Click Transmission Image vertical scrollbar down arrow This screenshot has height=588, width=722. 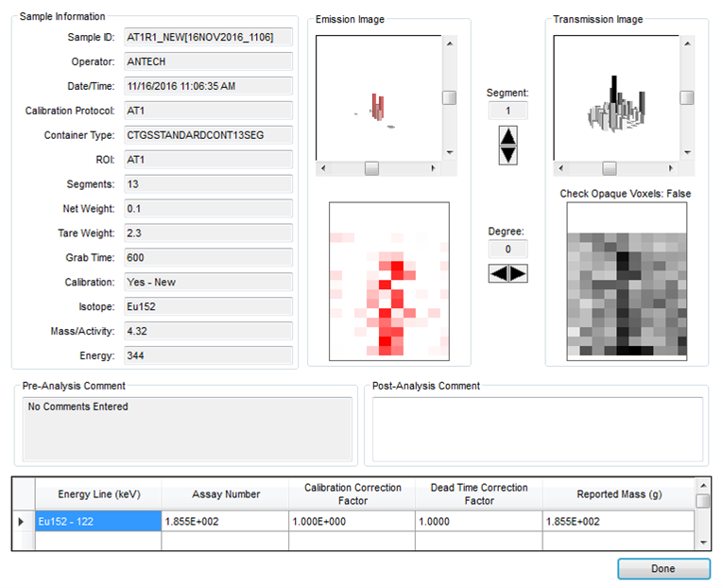point(687,152)
